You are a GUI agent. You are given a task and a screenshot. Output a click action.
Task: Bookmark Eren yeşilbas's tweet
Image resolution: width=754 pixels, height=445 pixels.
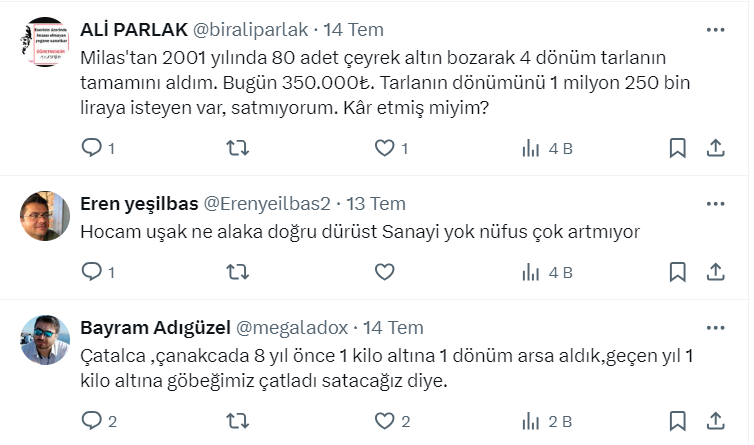click(677, 271)
